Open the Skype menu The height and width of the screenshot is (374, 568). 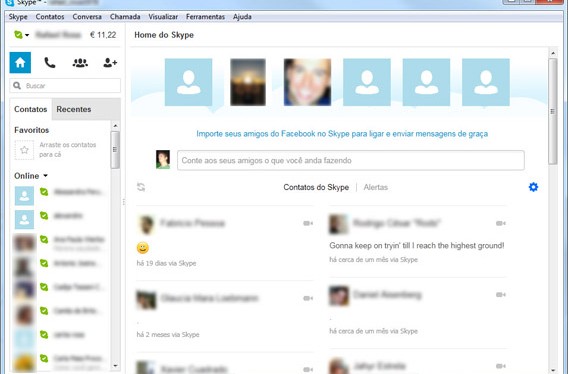pyautogui.click(x=18, y=17)
